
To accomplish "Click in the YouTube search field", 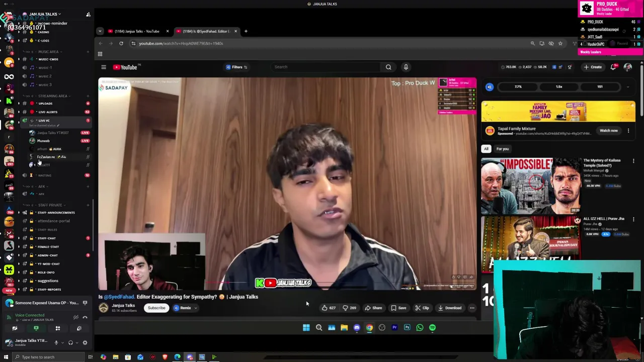I will click(327, 67).
